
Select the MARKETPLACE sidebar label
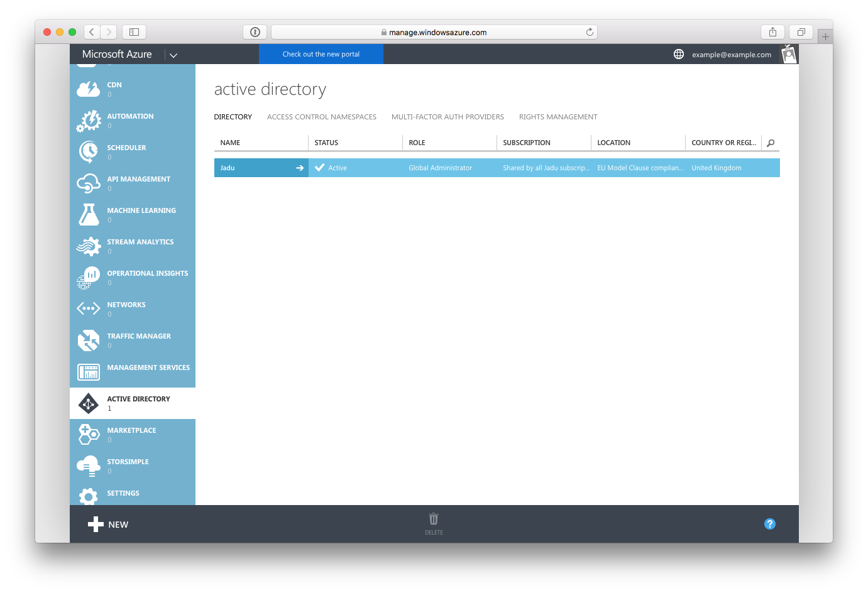click(x=131, y=430)
